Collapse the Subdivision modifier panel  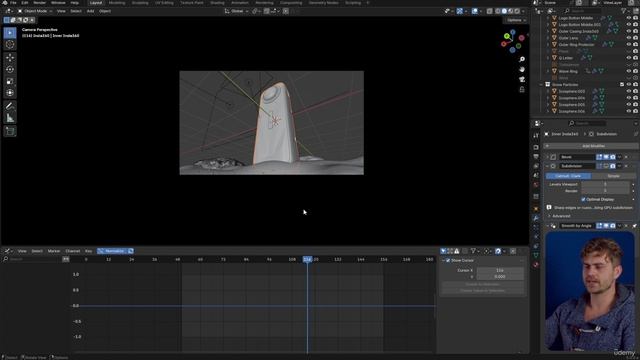[547, 166]
